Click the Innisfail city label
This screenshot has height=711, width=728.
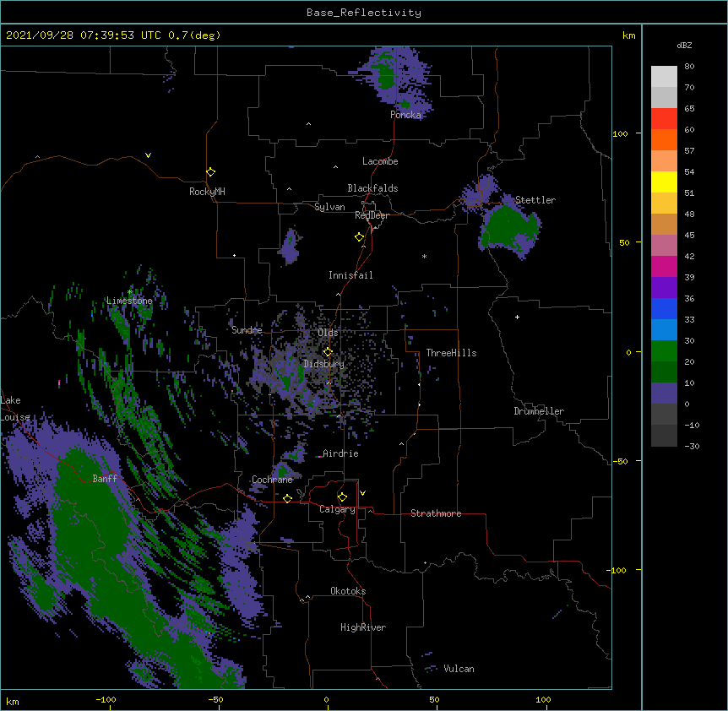[x=350, y=275]
